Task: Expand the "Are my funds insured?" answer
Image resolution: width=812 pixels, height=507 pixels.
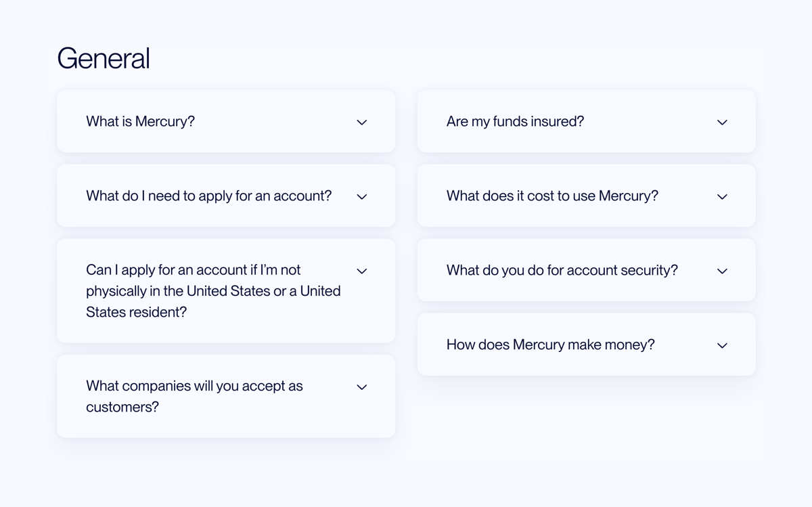Action: coord(722,122)
